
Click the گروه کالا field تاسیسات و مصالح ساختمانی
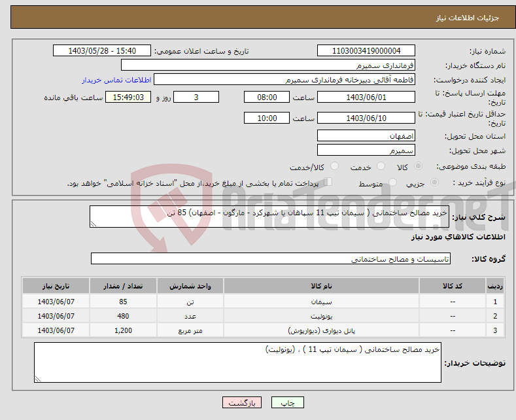coord(271,258)
